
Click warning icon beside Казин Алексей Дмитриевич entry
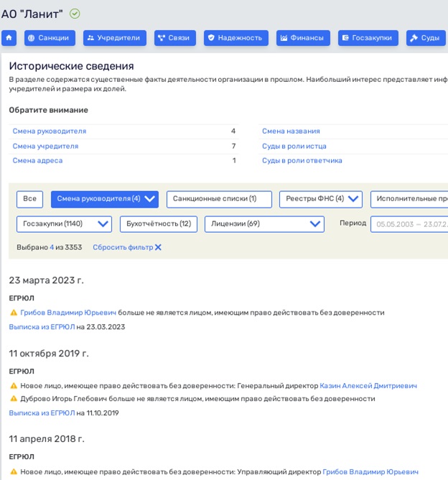click(x=14, y=386)
